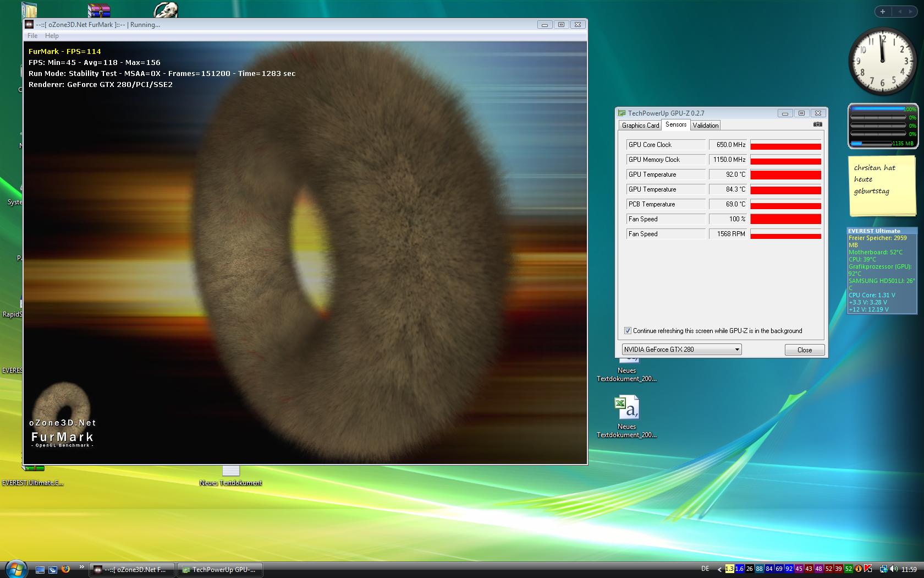Click the Fan Speed 100 % value
This screenshot has width=924, height=578.
click(x=728, y=219)
